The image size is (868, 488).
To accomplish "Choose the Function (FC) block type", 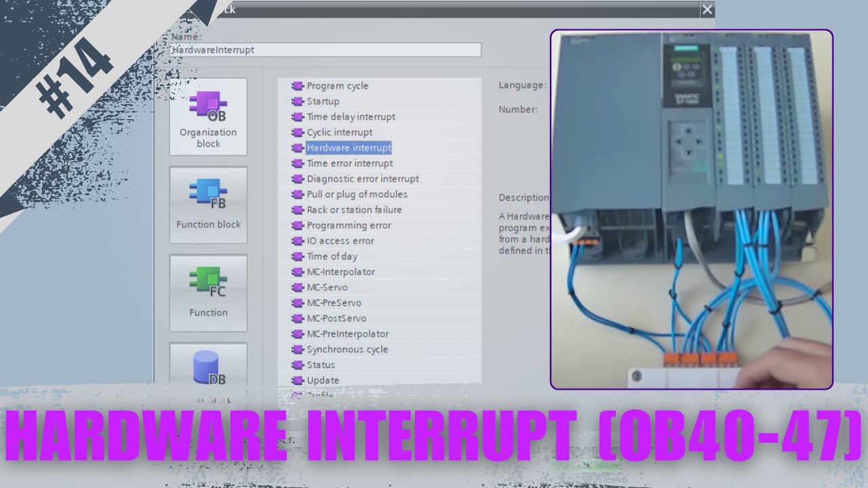I will pyautogui.click(x=208, y=293).
